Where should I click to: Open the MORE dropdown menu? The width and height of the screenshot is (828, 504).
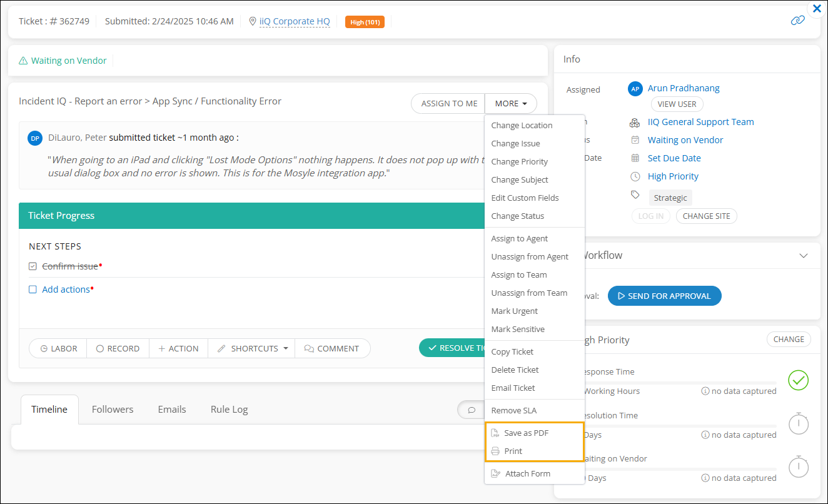[510, 104]
